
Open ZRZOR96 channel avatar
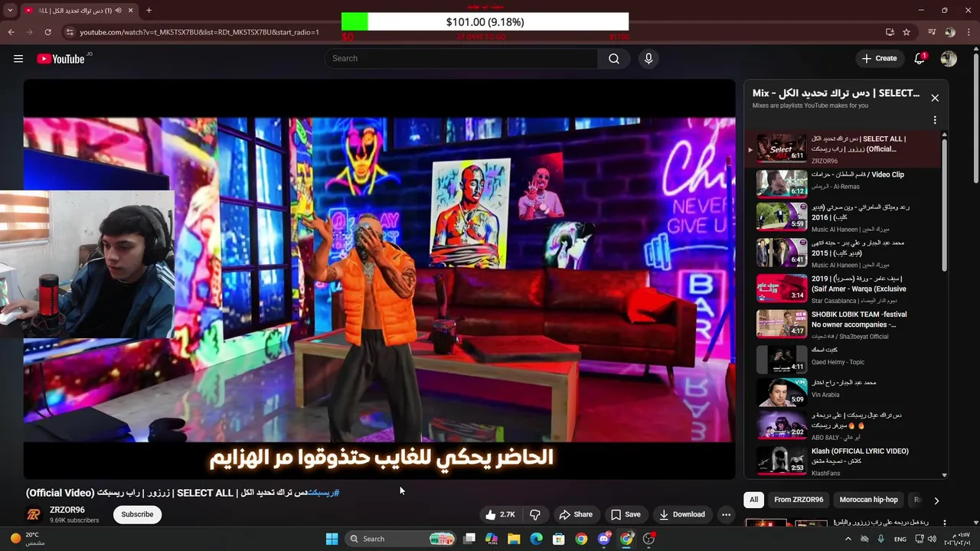pyautogui.click(x=34, y=514)
